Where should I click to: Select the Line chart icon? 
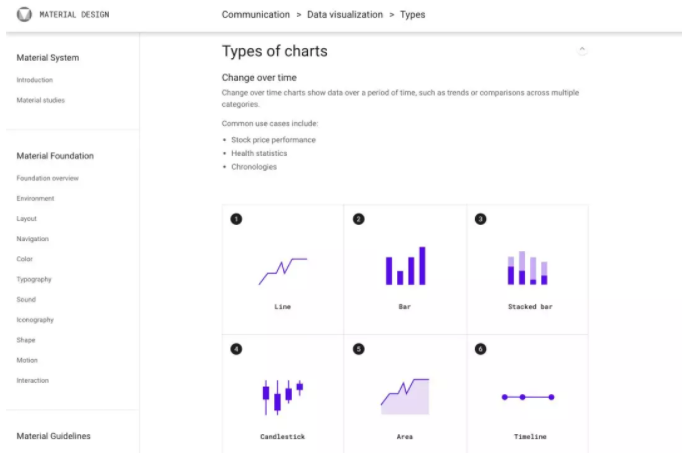pyautogui.click(x=283, y=271)
